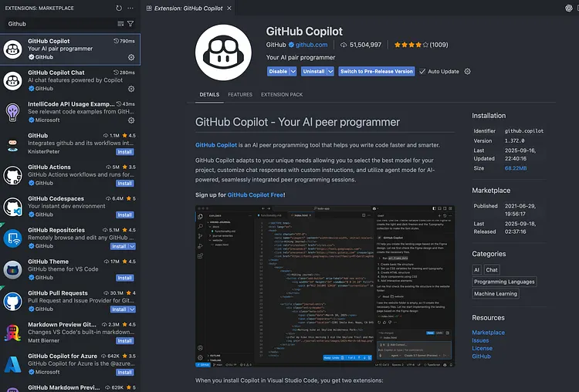Select the Chat category tag

(492, 270)
